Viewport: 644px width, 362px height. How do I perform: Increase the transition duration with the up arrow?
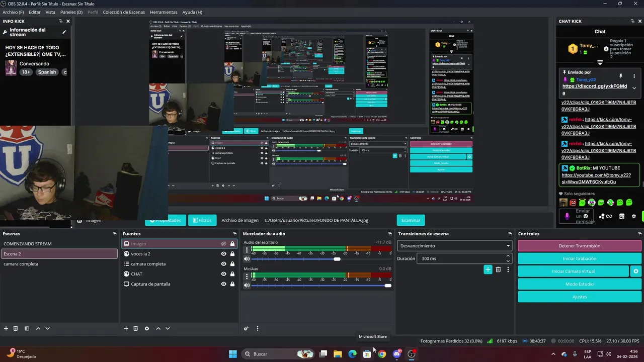(508, 256)
